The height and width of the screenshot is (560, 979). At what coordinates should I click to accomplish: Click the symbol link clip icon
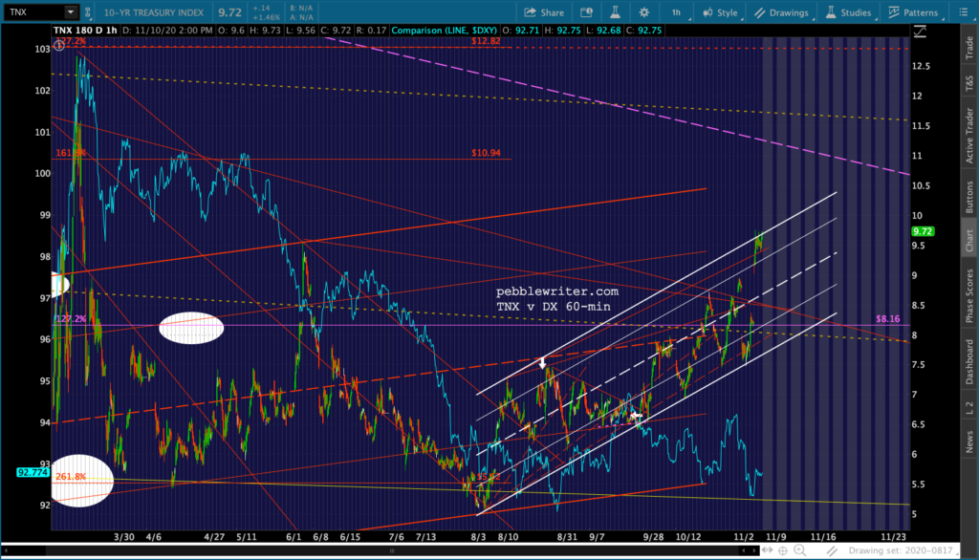87,12
